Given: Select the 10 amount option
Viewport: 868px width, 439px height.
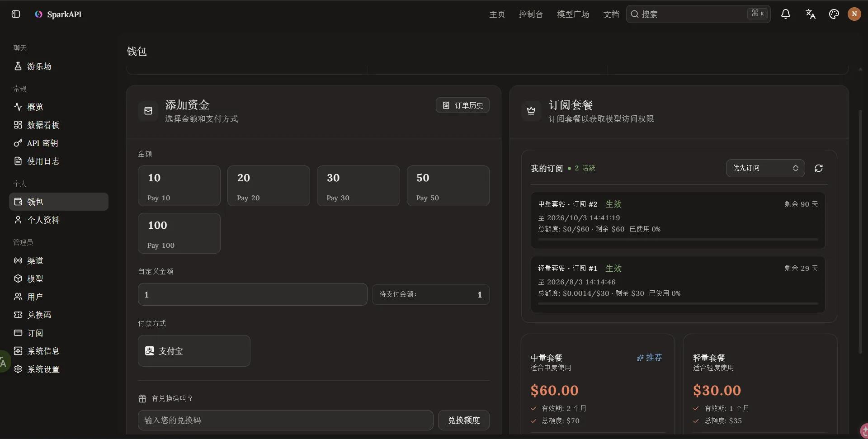Looking at the screenshot, I should [x=179, y=186].
